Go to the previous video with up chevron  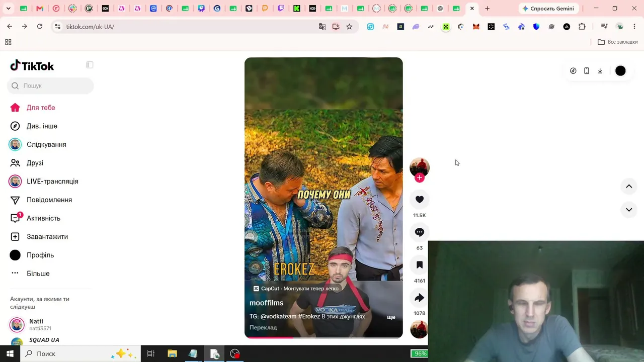(x=629, y=187)
